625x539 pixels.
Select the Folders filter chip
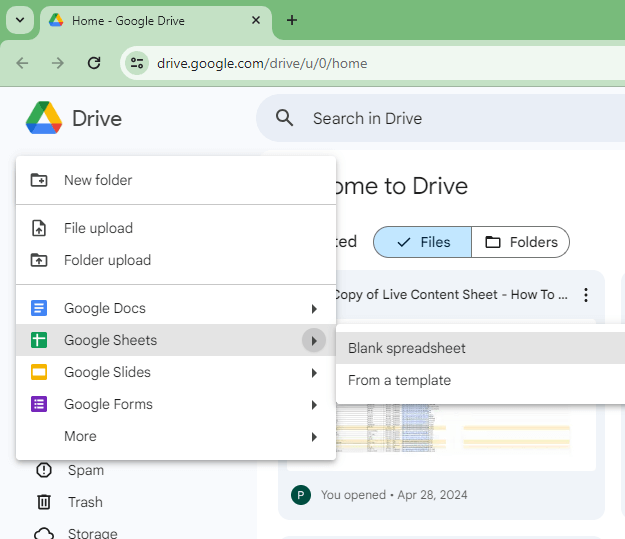point(521,242)
